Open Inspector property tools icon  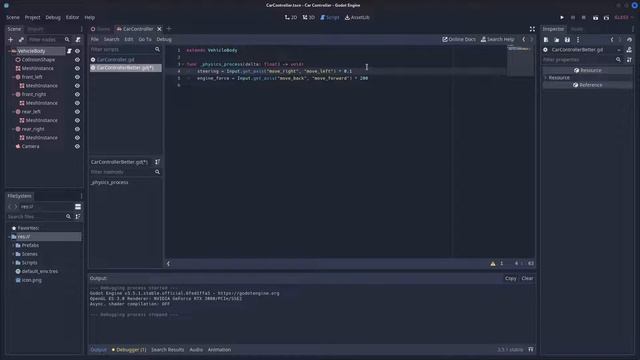pyautogui.click(x=629, y=60)
